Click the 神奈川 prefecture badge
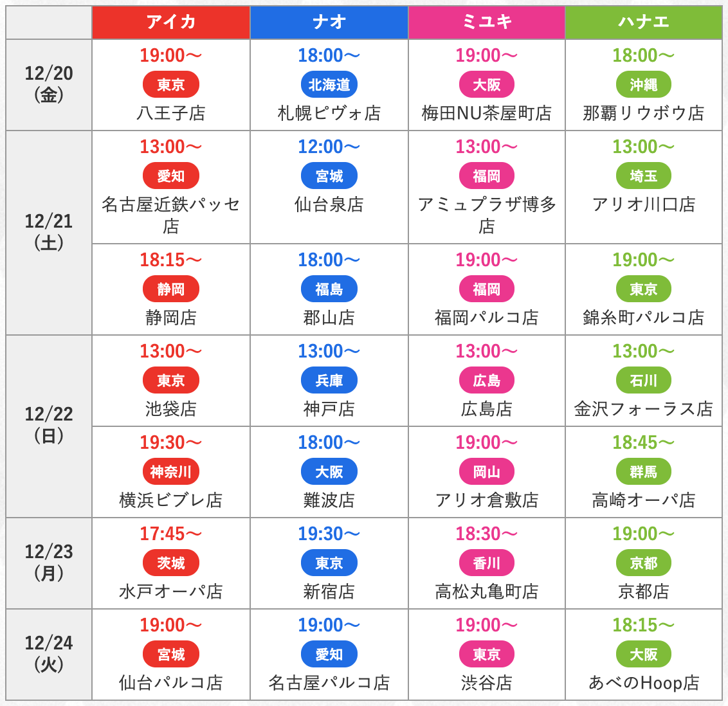This screenshot has height=706, width=728. point(171,471)
